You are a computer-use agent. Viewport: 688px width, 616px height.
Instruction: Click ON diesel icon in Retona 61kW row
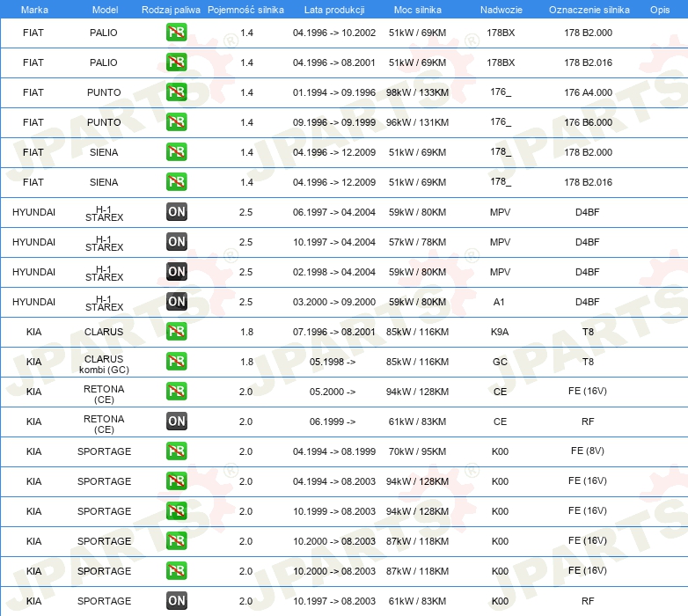tap(176, 422)
